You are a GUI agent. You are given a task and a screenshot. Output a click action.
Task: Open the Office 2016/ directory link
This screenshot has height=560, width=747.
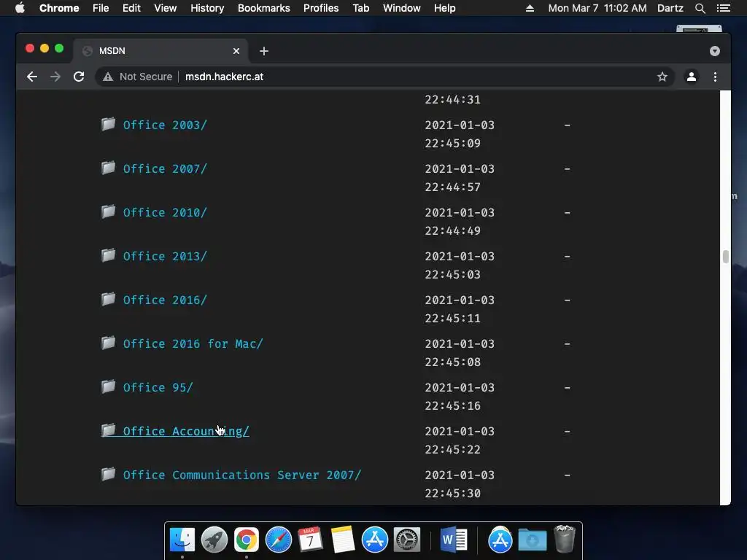click(165, 300)
